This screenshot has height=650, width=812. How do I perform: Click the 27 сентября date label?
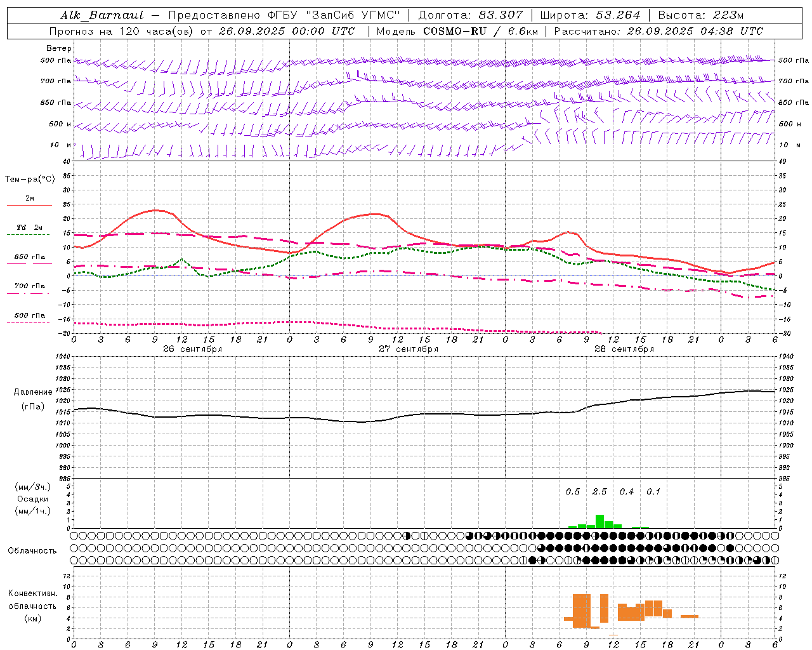click(408, 349)
